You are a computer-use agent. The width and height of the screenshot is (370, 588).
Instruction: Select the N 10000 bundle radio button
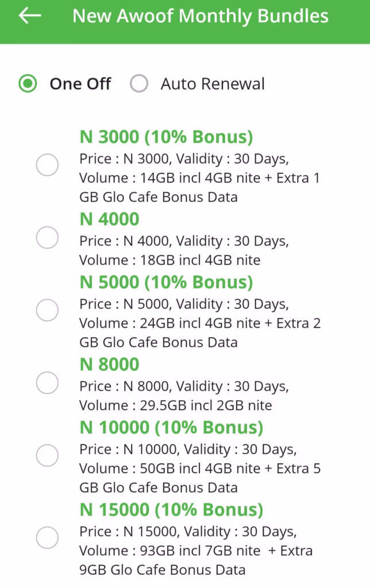[x=47, y=455]
